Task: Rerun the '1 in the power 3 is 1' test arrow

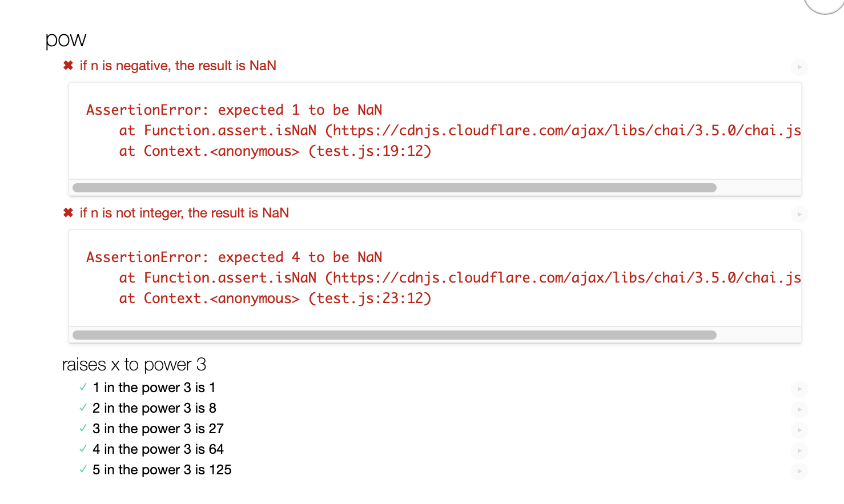Action: (799, 389)
